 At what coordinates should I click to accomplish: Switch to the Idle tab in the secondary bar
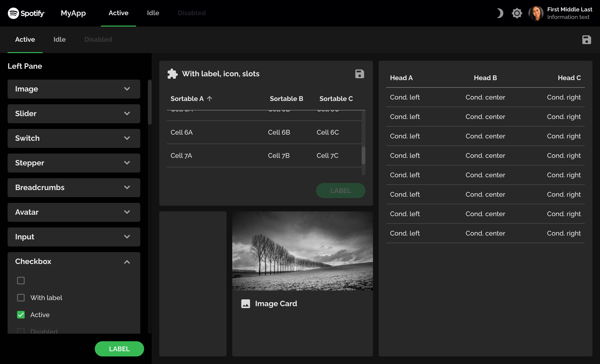coord(59,39)
